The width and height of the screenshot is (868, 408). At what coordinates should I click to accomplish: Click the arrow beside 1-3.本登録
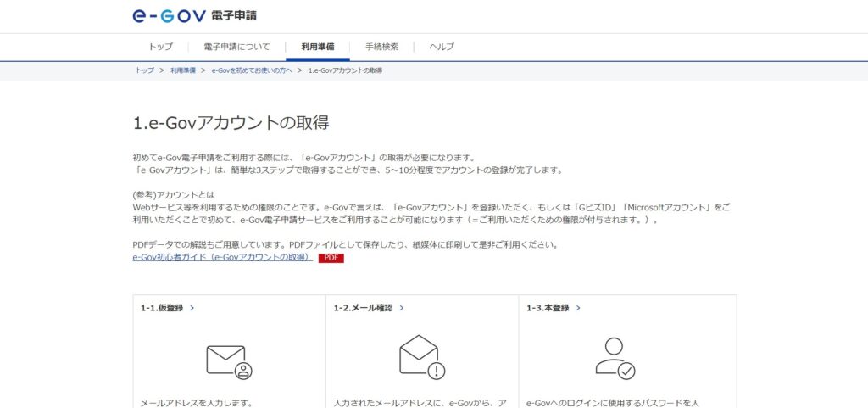tap(578, 308)
